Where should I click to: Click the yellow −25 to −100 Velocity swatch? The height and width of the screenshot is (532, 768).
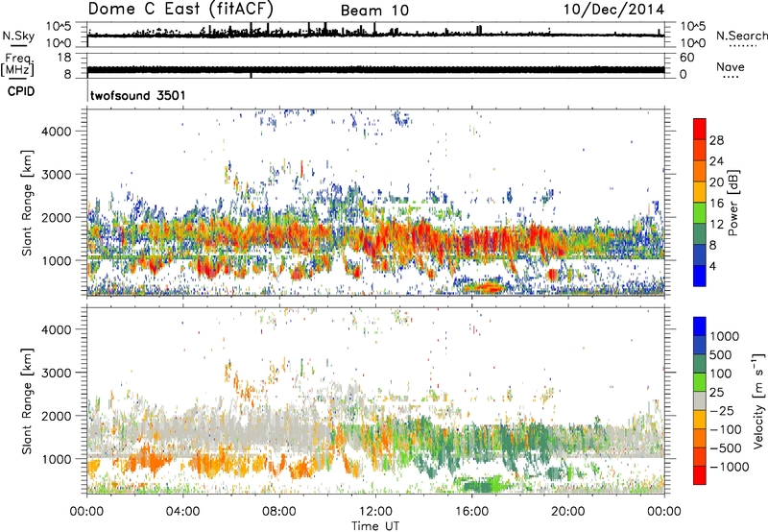700,419
